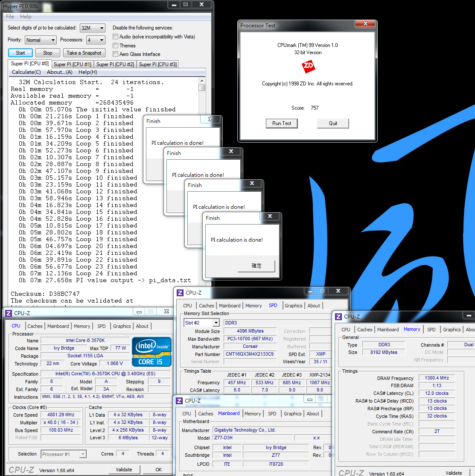This screenshot has width=475, height=476.
Task: Switch to Super PI [CPU #2] tab
Action: (x=115, y=64)
